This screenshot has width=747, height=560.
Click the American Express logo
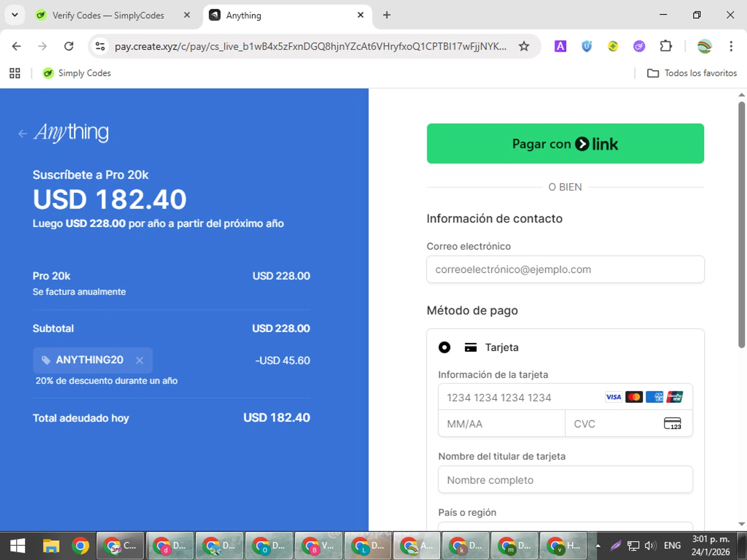pyautogui.click(x=654, y=397)
